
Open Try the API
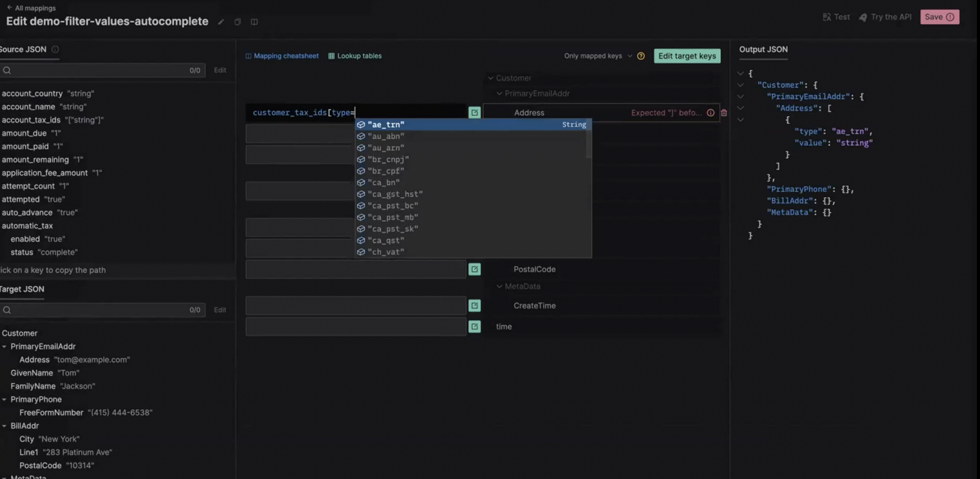tap(885, 17)
